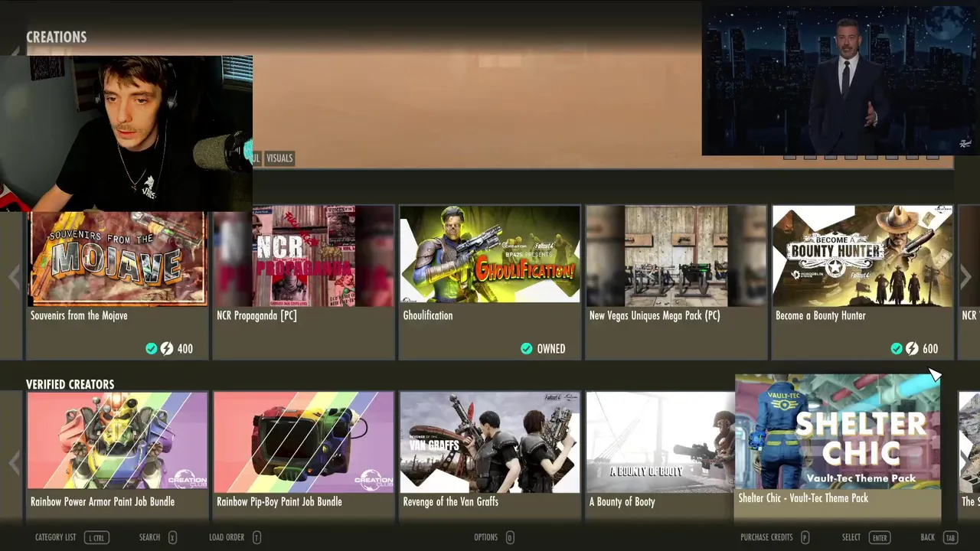
Task: Click the 'OWNED' label on Ghoulification
Action: (x=551, y=348)
